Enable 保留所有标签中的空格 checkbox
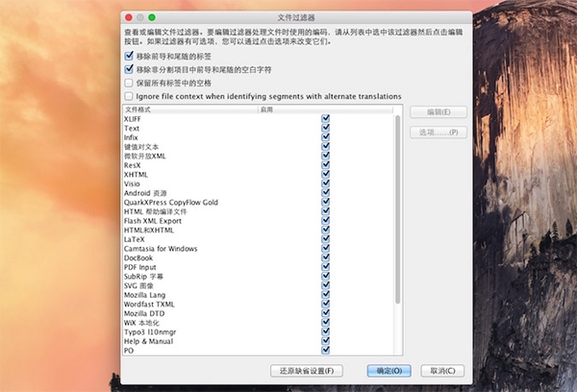 coord(129,83)
